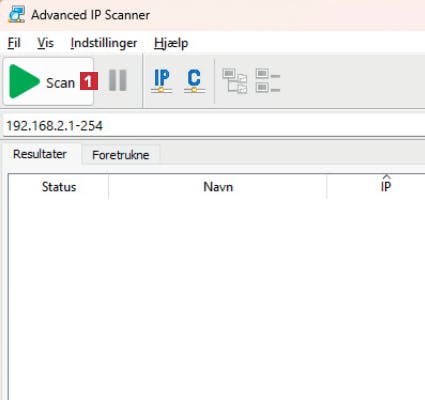This screenshot has height=400, width=425.
Task: Click the Advanced IP Scanner title bar text
Action: pyautogui.click(x=90, y=15)
